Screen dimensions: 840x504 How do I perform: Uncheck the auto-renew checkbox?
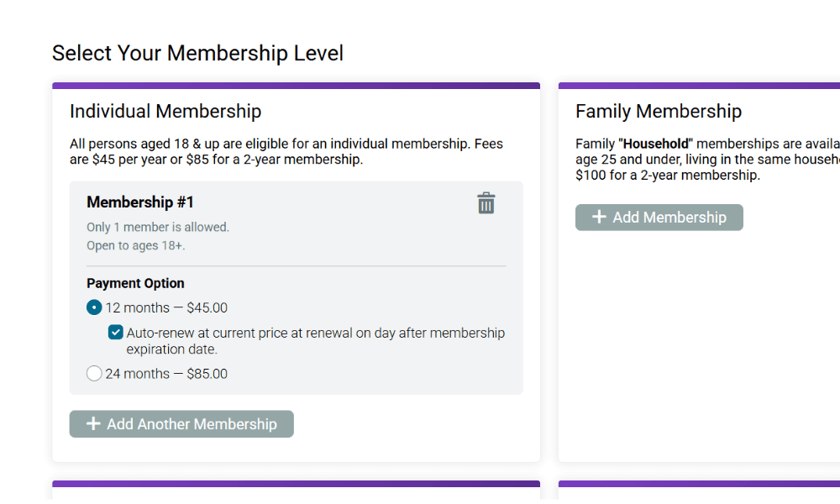115,333
